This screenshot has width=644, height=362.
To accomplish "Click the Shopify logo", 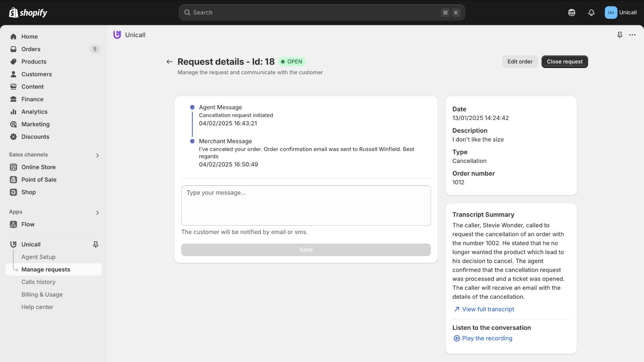I will [28, 12].
